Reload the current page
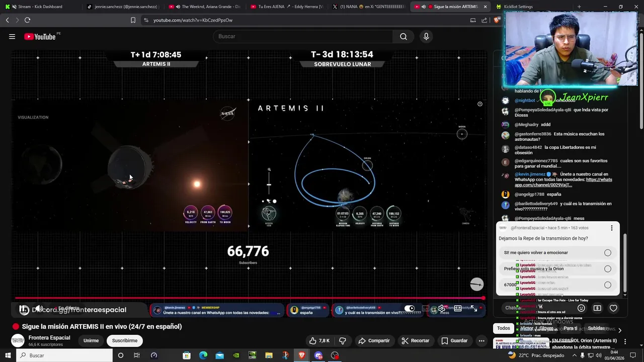The image size is (644, 362). coord(27,20)
